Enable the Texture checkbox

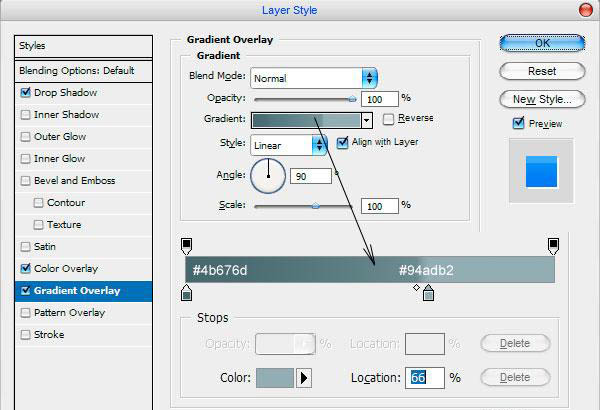click(x=38, y=225)
